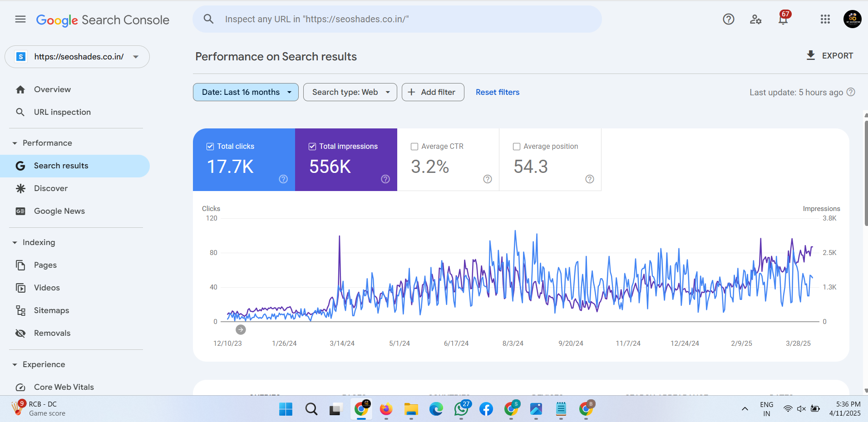Open Facebook from the taskbar
This screenshot has height=422, width=868.
tap(486, 409)
